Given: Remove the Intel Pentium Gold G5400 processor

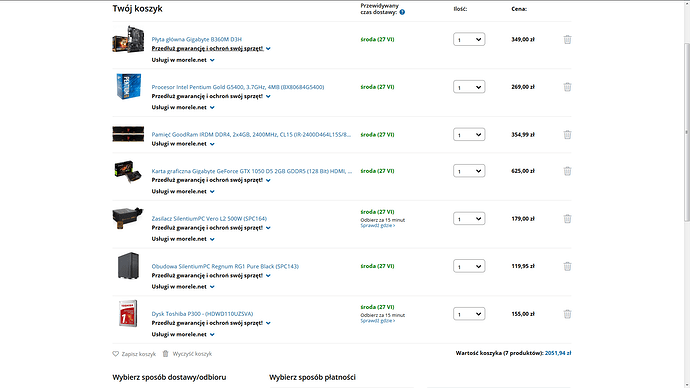Looking at the screenshot, I should coord(567,87).
